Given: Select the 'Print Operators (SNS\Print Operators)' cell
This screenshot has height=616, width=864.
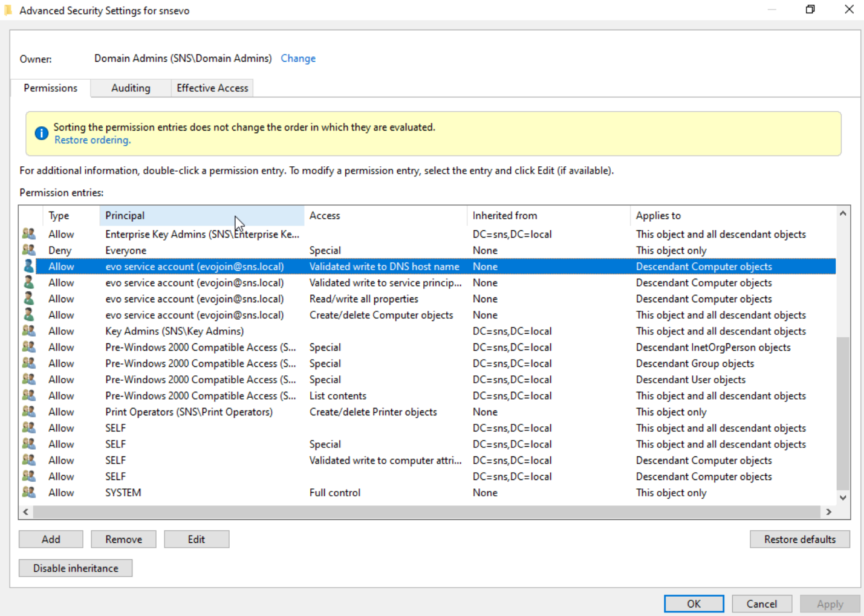Looking at the screenshot, I should 189,412.
